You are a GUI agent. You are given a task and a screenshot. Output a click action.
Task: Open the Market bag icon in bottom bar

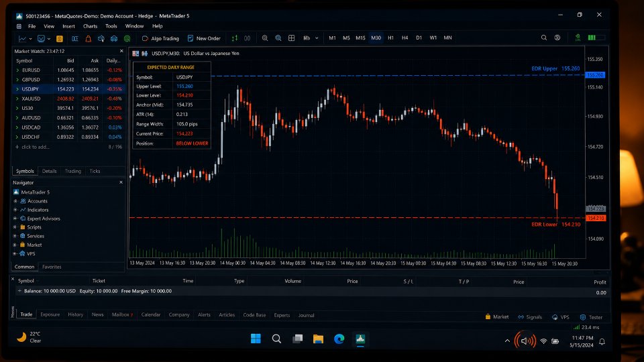tap(488, 317)
